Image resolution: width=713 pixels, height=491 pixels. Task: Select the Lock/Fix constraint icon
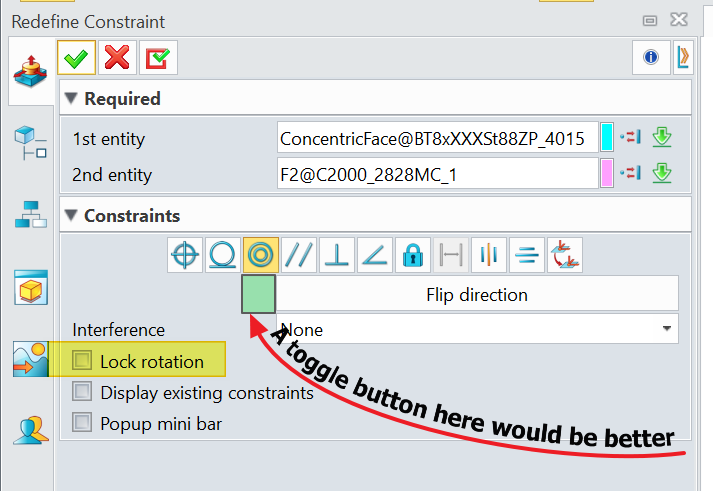tap(413, 255)
